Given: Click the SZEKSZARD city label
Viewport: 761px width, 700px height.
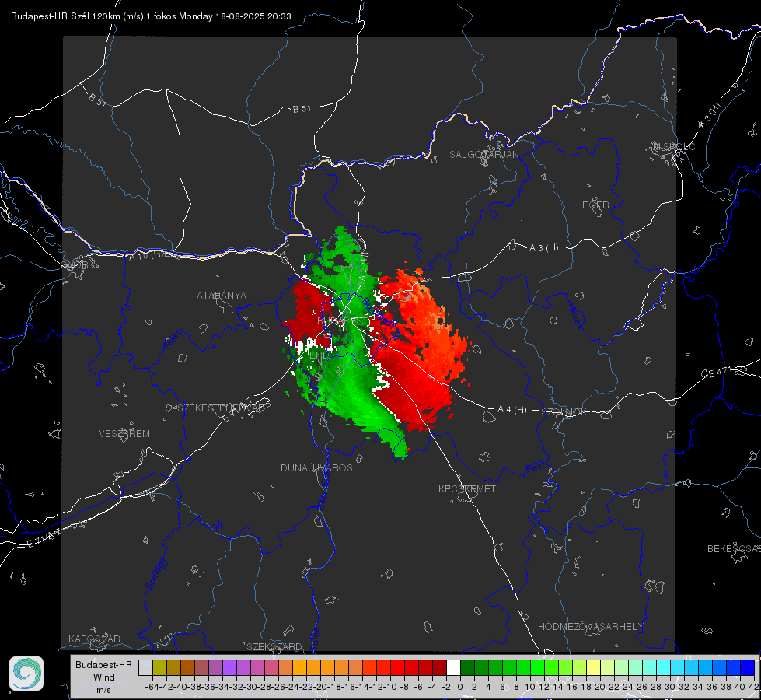Looking at the screenshot, I should coord(274,646).
